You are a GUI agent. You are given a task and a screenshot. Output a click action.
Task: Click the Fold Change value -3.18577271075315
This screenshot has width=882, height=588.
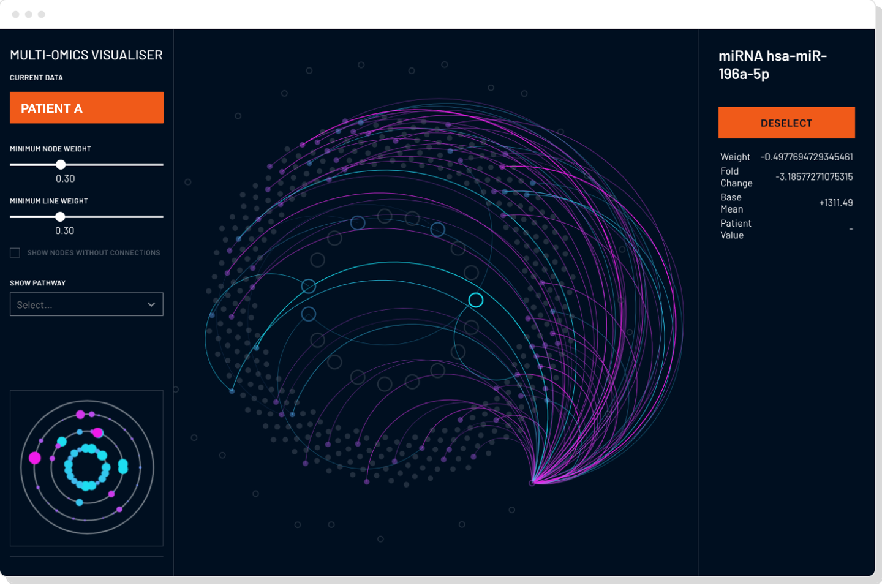[814, 177]
